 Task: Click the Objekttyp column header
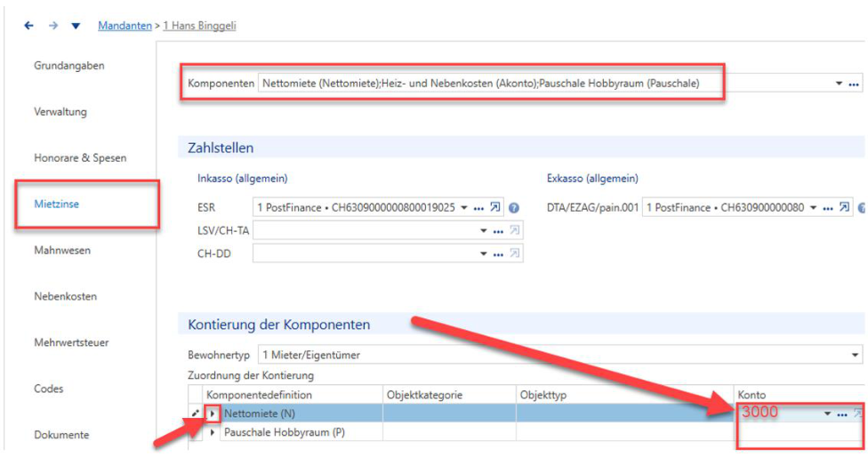click(624, 395)
